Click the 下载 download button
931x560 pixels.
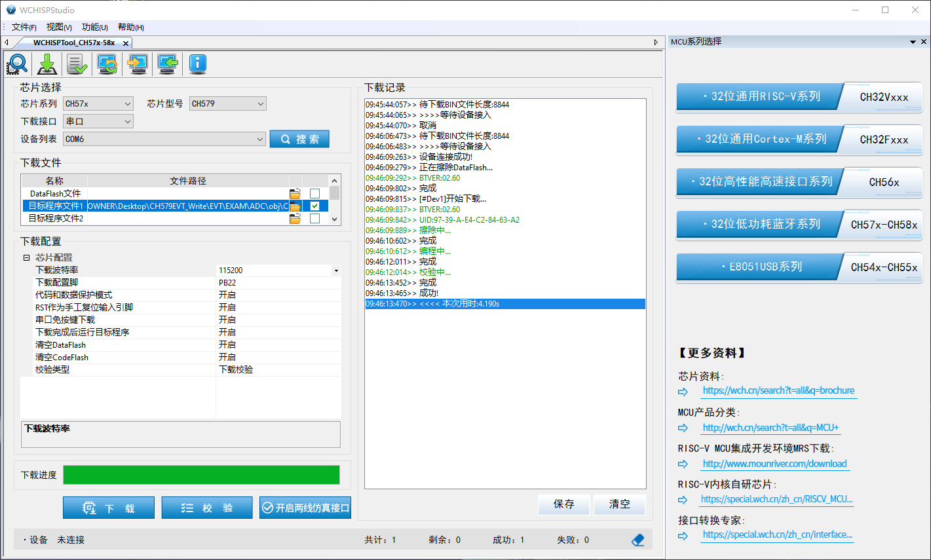(109, 508)
